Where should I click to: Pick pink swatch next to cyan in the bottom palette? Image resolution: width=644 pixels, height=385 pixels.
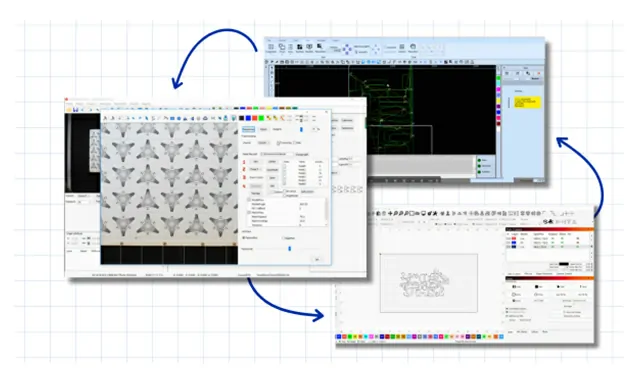tap(371, 337)
